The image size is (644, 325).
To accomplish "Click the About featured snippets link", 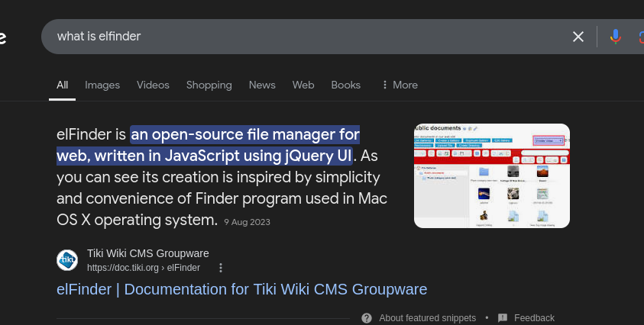I will [428, 318].
